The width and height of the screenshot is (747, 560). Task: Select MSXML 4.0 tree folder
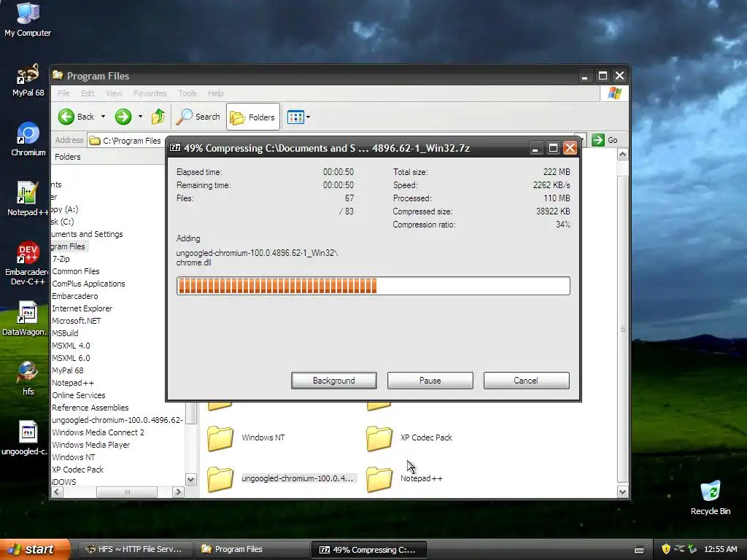71,346
